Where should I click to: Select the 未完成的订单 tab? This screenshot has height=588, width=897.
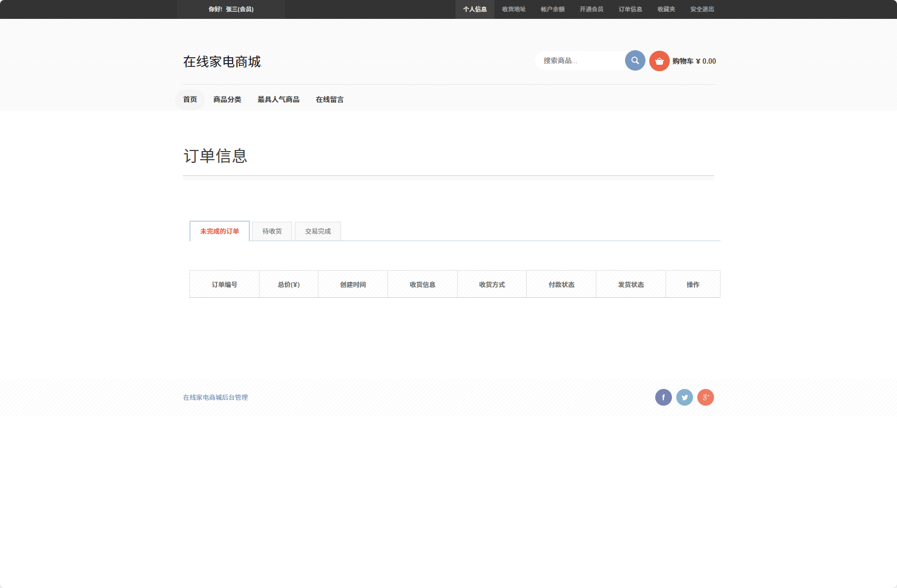click(219, 231)
